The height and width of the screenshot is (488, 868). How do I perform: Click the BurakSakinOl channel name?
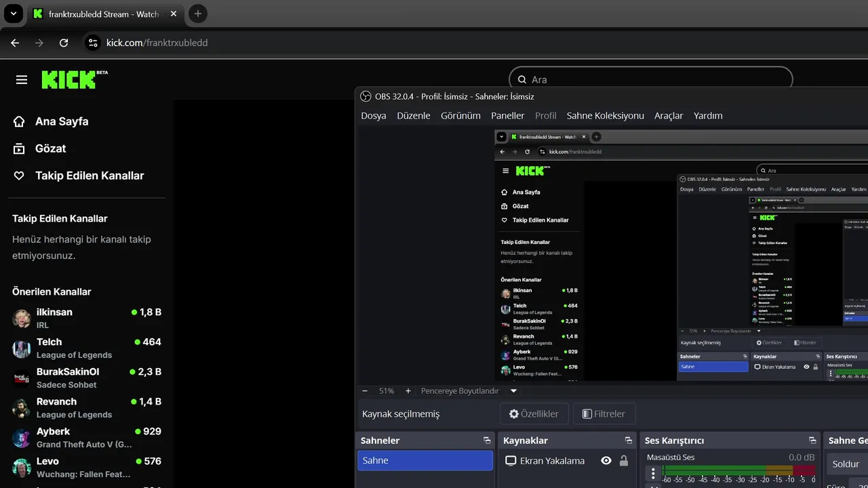[x=68, y=372]
